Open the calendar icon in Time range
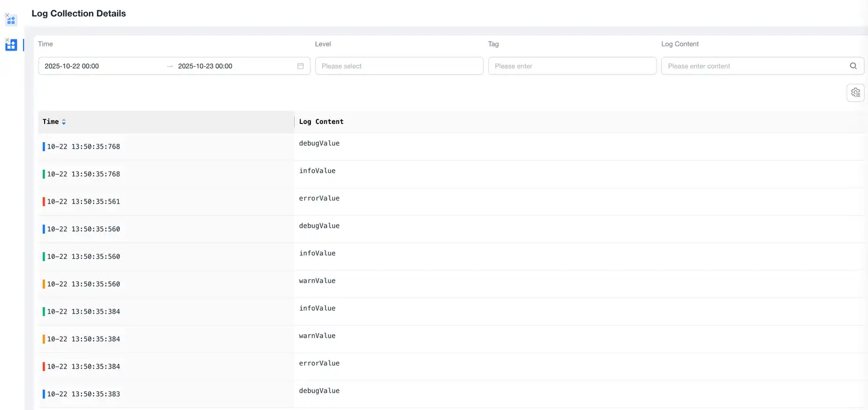 (x=300, y=66)
